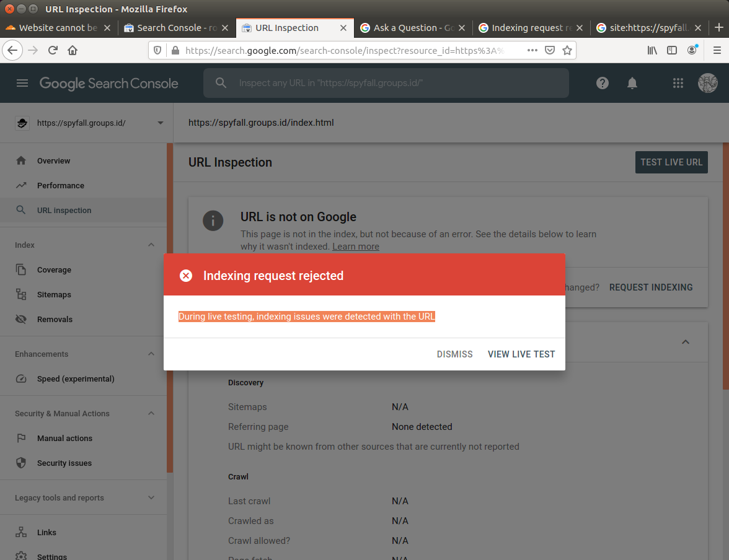Close the site:https://spyfall tab
Viewport: 729px width, 560px height.
click(x=698, y=28)
